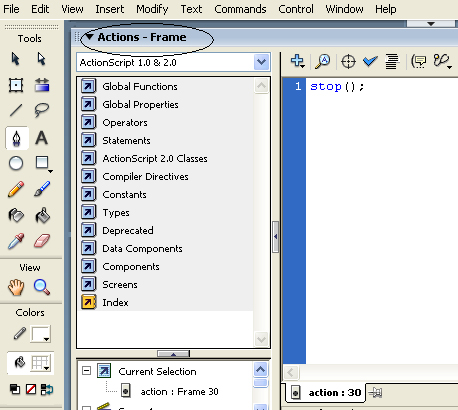
Task: Select the Subselection tool
Action: click(x=41, y=59)
